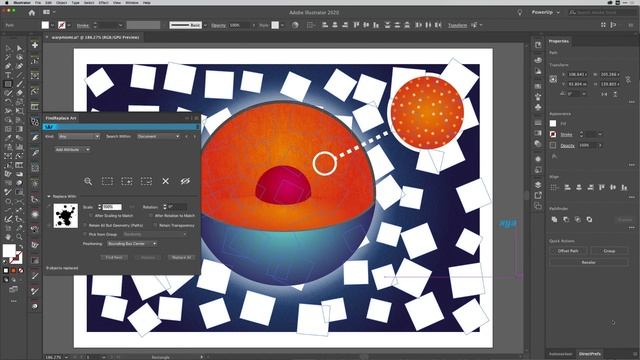
Task: Open the Find type dropdown
Action: click(x=79, y=136)
